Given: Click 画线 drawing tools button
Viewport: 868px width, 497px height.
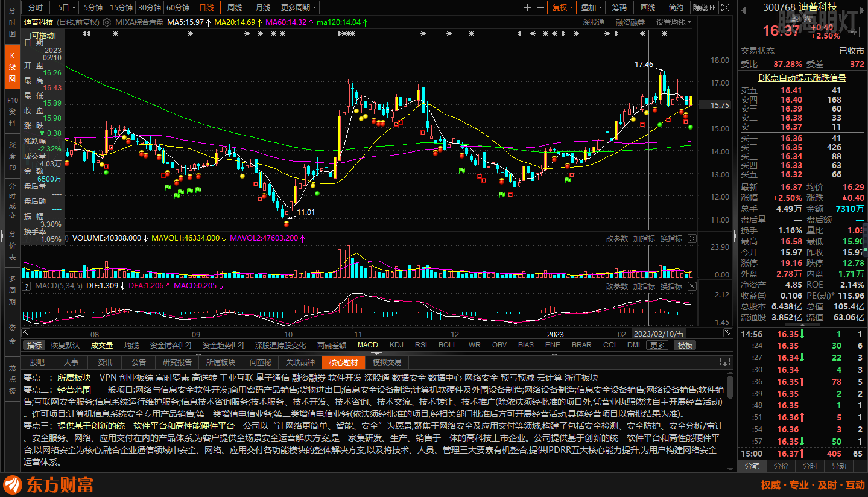Looking at the screenshot, I should [x=648, y=8].
